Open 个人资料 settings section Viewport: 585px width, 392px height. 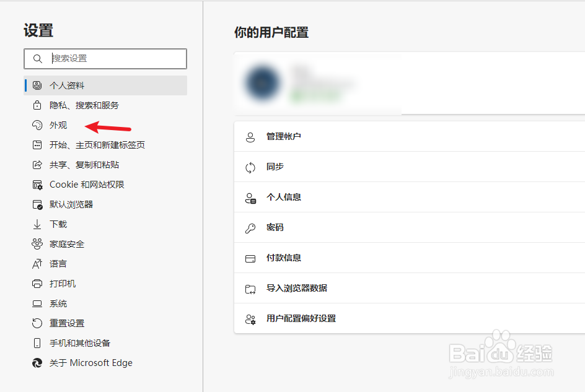pyautogui.click(x=67, y=85)
